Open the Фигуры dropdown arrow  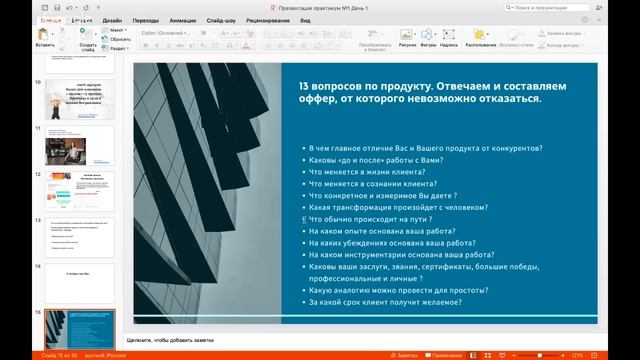(x=435, y=35)
